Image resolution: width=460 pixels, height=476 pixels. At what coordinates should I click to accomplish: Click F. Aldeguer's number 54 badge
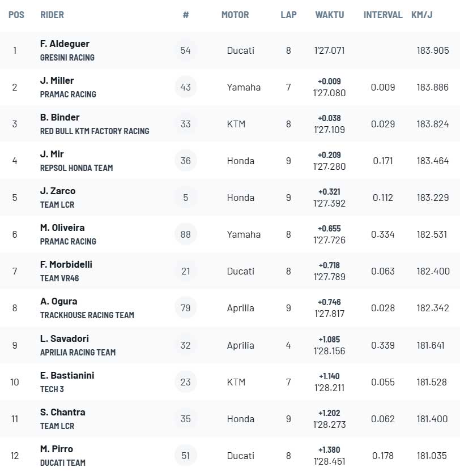(x=186, y=50)
